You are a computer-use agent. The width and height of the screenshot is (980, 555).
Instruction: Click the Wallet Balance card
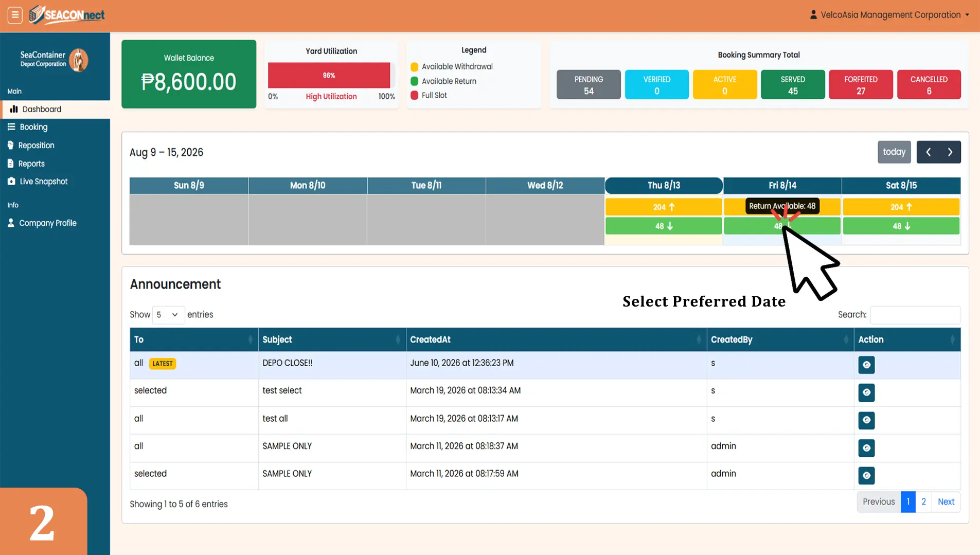pyautogui.click(x=189, y=74)
